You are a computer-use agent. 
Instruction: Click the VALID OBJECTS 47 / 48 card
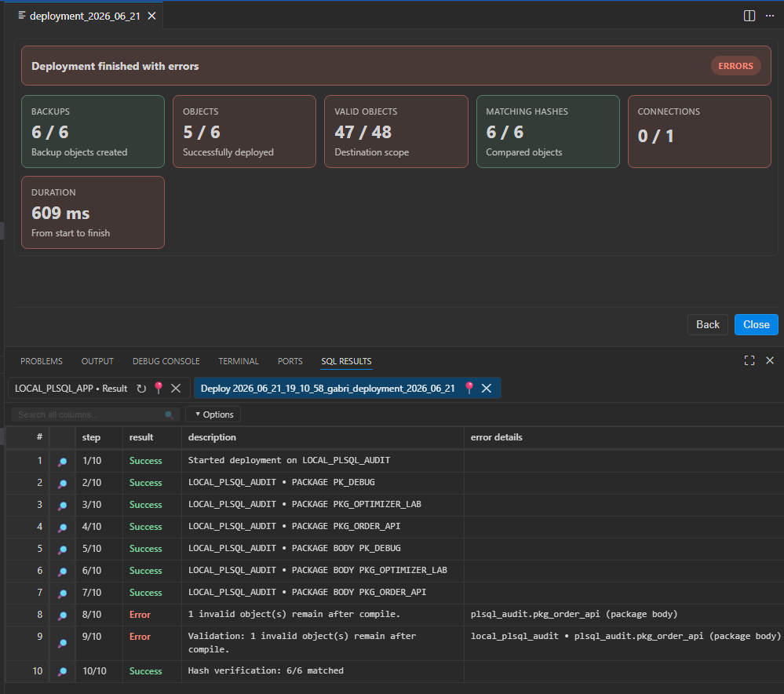(396, 132)
